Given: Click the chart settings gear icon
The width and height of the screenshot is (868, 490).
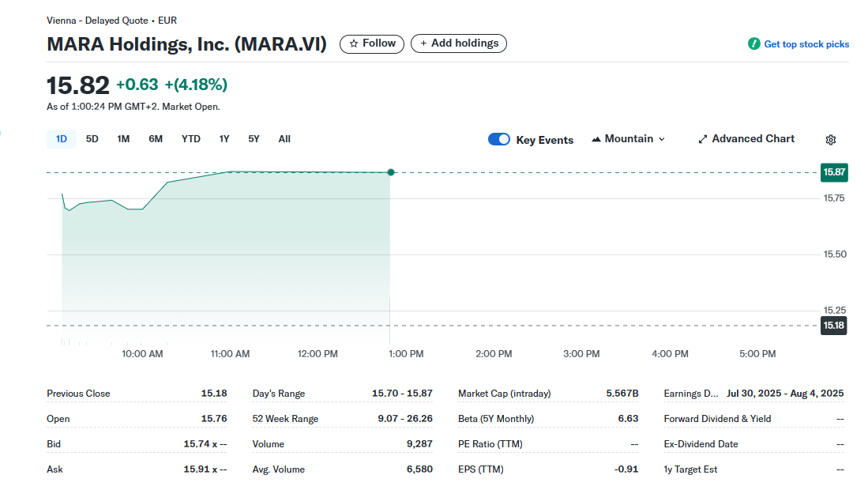Looking at the screenshot, I should point(830,140).
